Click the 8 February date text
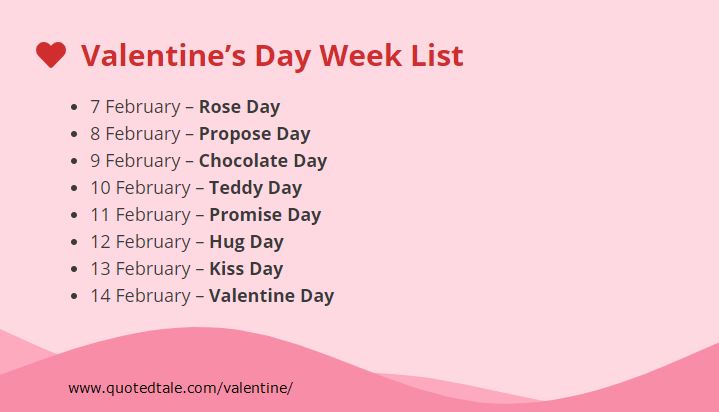This screenshot has width=719, height=412. 135,134
